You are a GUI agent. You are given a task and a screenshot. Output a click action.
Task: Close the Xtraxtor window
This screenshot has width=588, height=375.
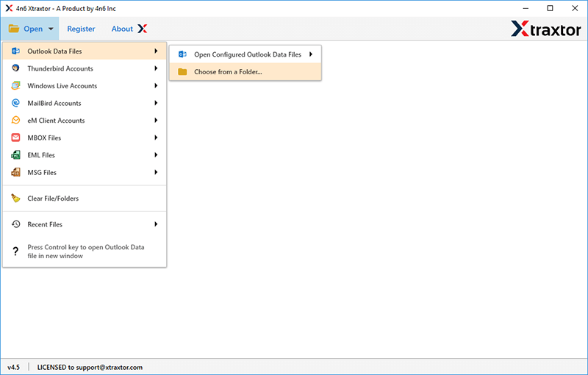tap(575, 8)
